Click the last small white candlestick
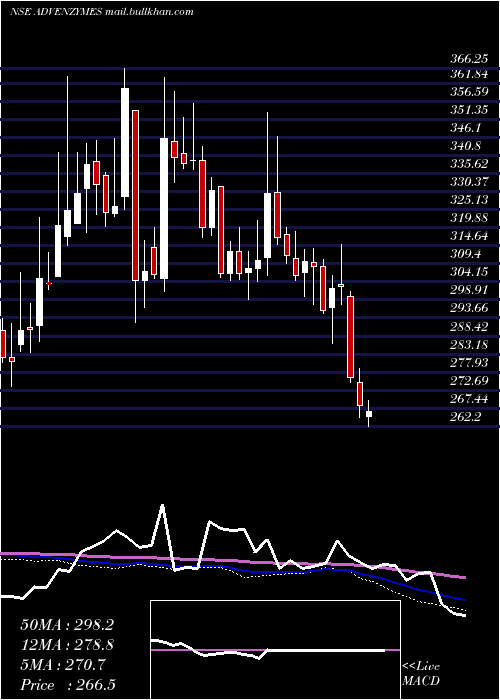 click(x=369, y=414)
